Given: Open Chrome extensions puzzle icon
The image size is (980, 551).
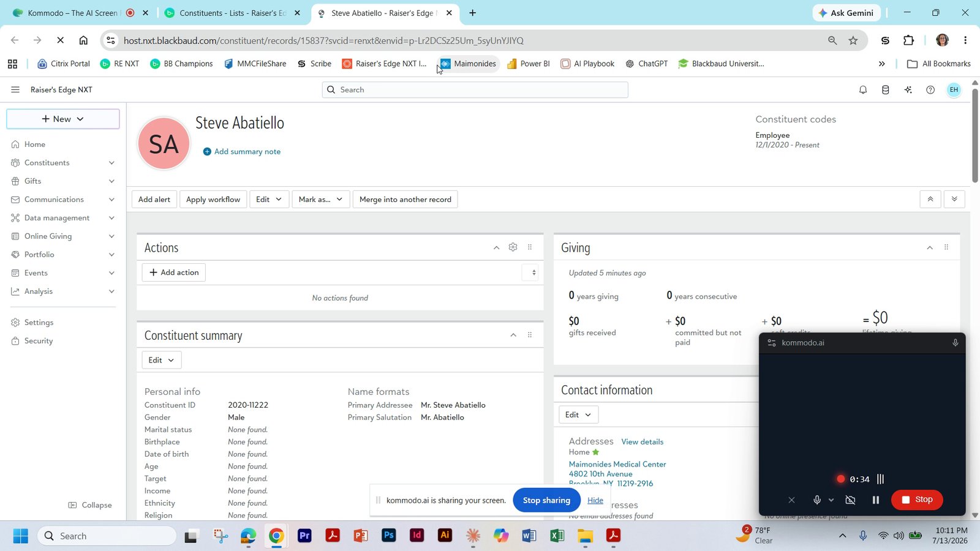Looking at the screenshot, I should click(x=908, y=40).
